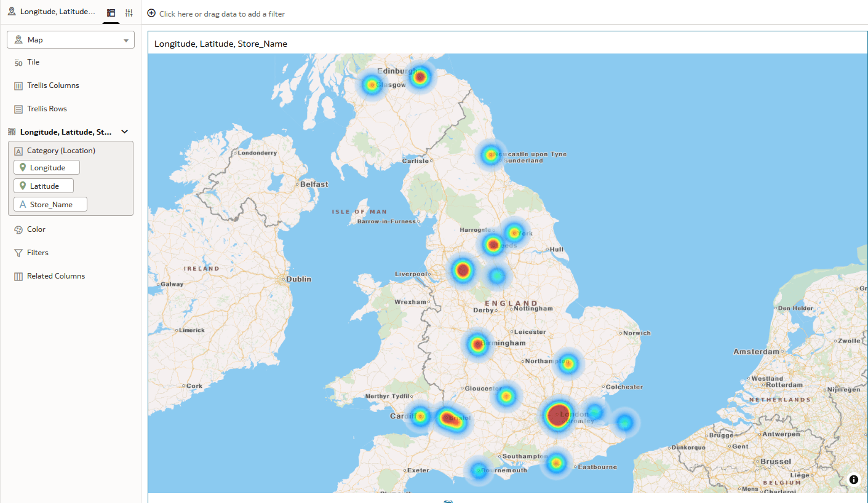Click the visualization title Longitude, Latitude, Store_Name

[221, 44]
